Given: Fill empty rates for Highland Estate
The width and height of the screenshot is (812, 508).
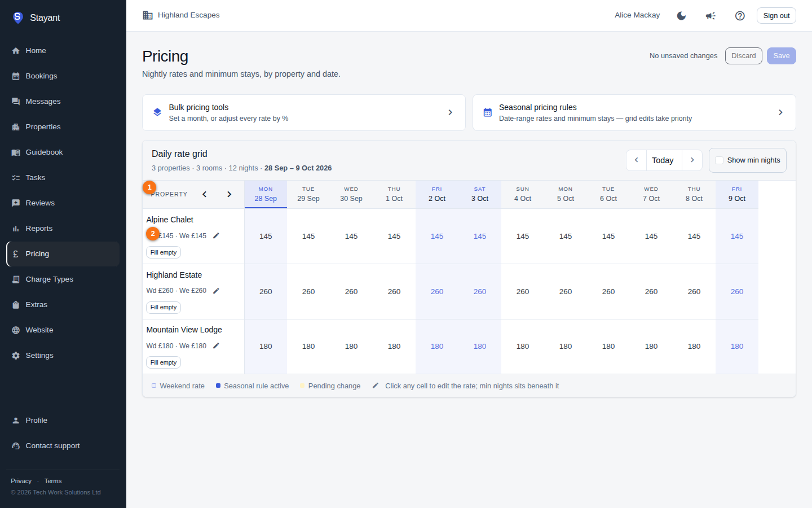Looking at the screenshot, I should click(164, 307).
